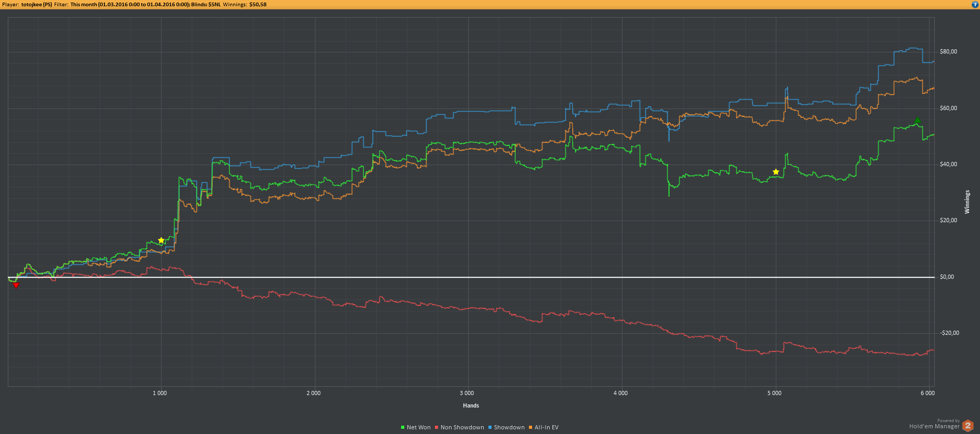This screenshot has height=434, width=980.
Task: Click the 4 000 hands axis label
Action: [621, 394]
